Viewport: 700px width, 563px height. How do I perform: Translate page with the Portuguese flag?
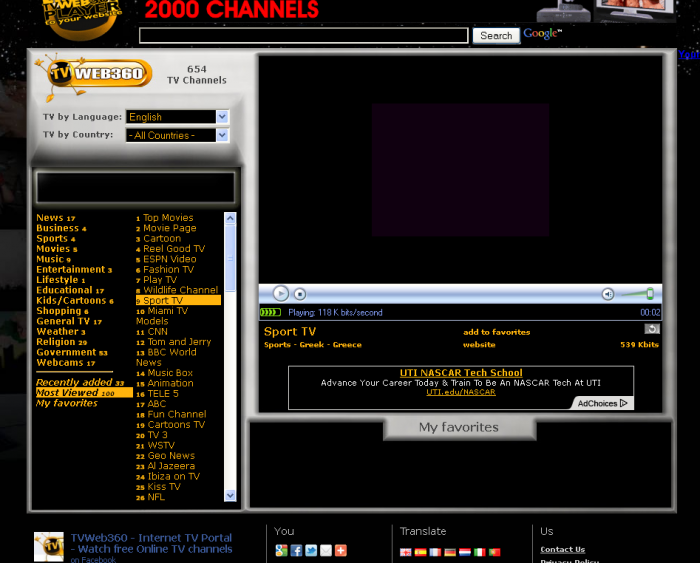495,552
